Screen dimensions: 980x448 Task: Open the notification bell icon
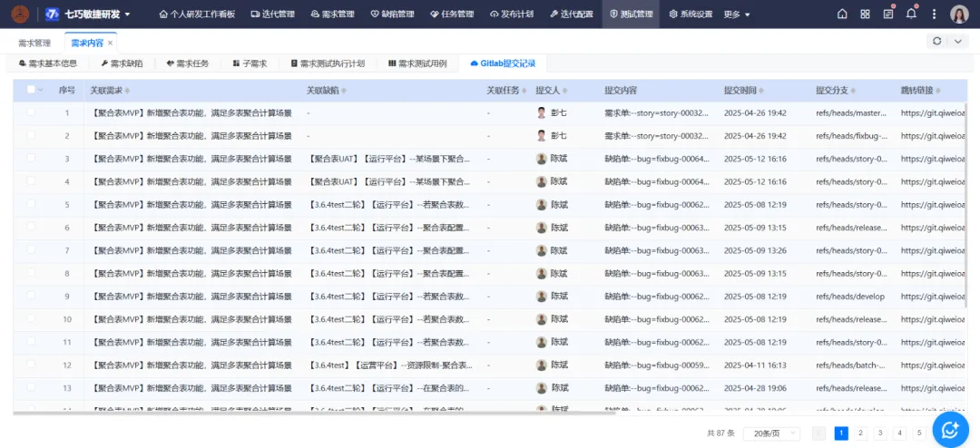(911, 15)
